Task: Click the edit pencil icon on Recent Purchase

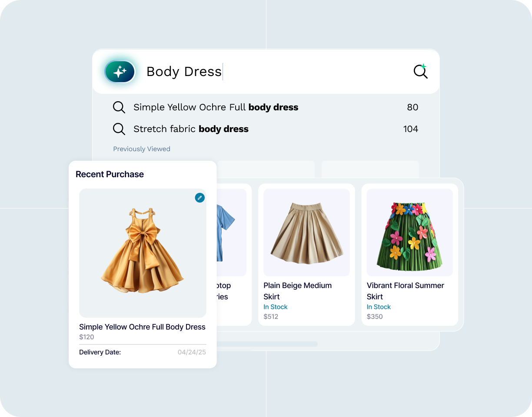Action: pos(199,198)
